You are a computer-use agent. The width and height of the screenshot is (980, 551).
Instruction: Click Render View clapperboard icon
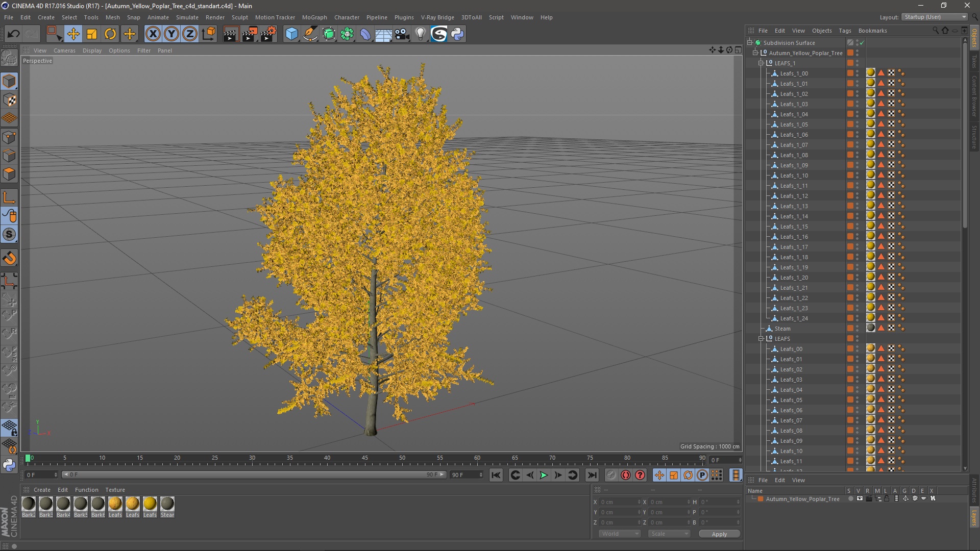231,34
